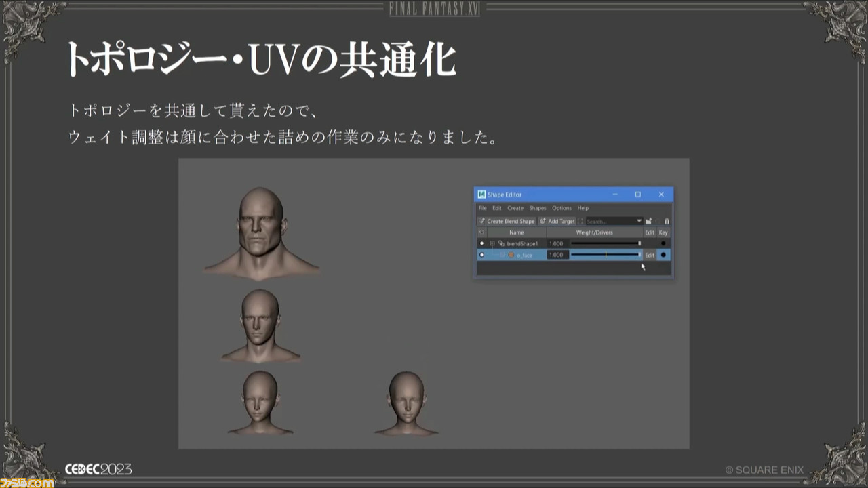
Task: Click the medium male head model
Action: point(260,325)
